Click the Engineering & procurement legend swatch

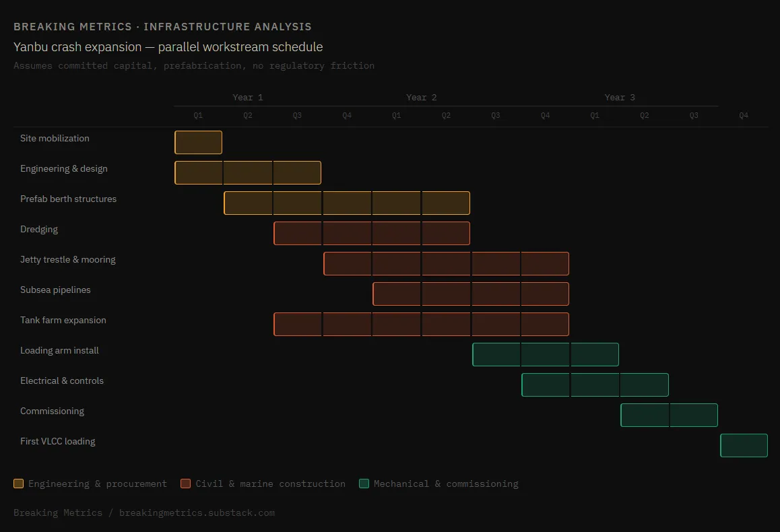point(19,484)
